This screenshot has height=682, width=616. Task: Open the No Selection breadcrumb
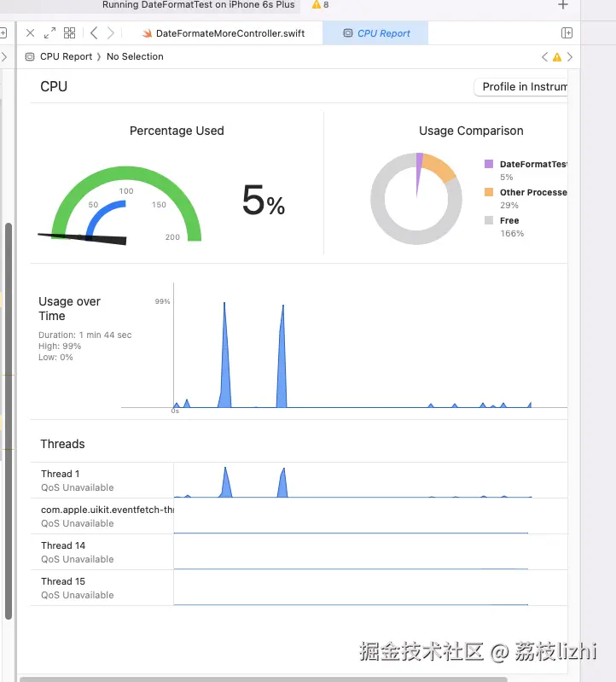(x=135, y=56)
